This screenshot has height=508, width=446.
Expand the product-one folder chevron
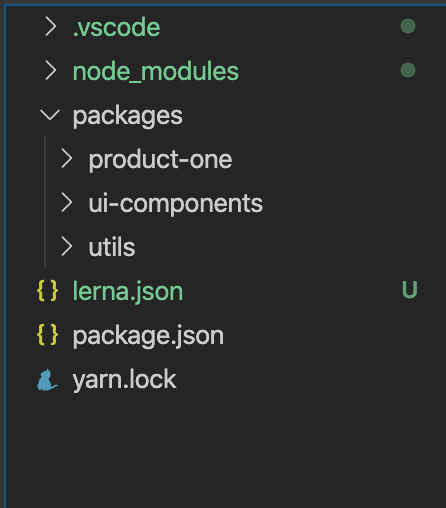click(67, 159)
